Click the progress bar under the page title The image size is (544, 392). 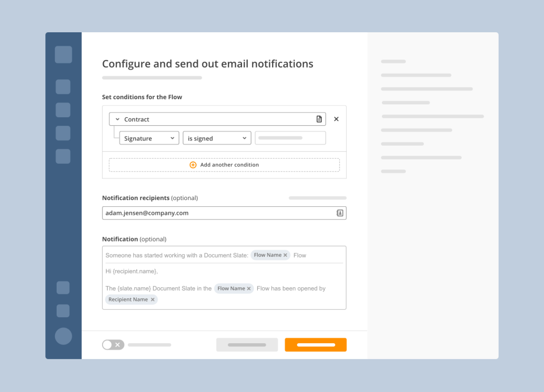(152, 78)
